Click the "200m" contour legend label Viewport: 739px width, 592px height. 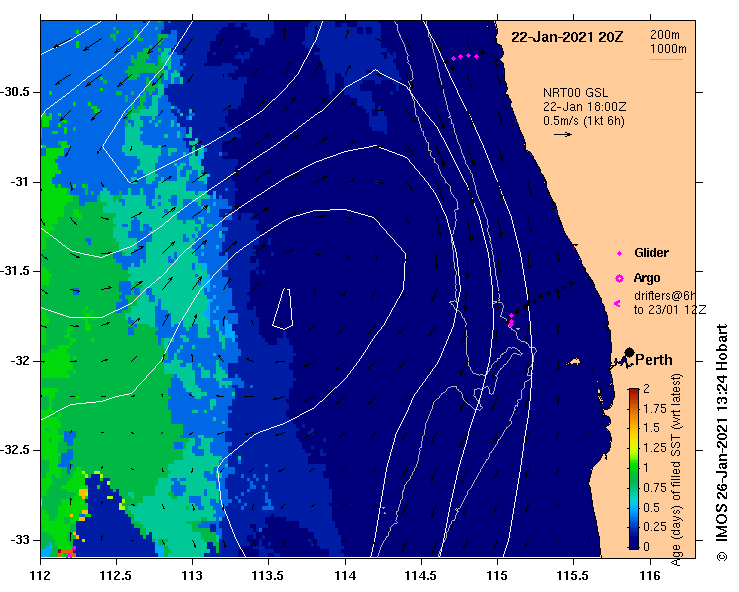pyautogui.click(x=665, y=35)
